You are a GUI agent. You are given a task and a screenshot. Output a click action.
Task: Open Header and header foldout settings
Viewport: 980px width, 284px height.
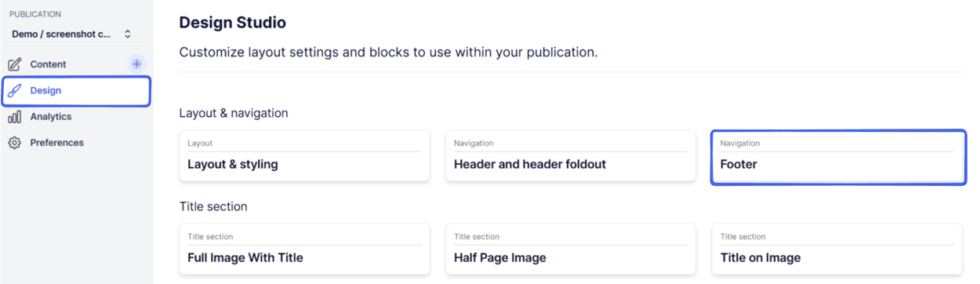(x=571, y=156)
